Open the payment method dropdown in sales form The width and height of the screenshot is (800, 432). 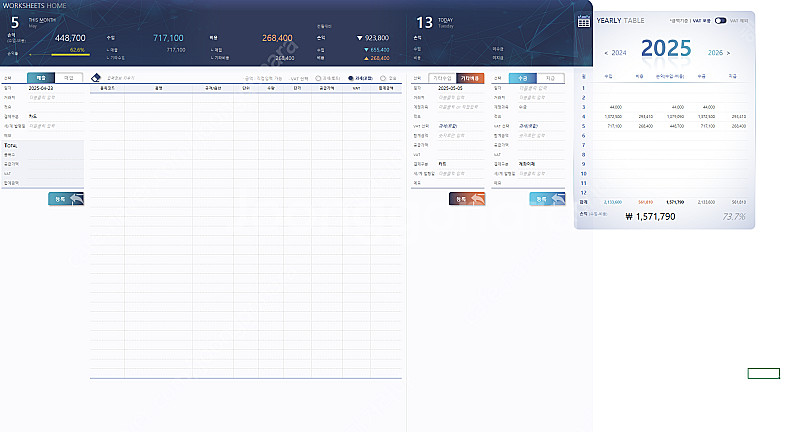[56, 116]
